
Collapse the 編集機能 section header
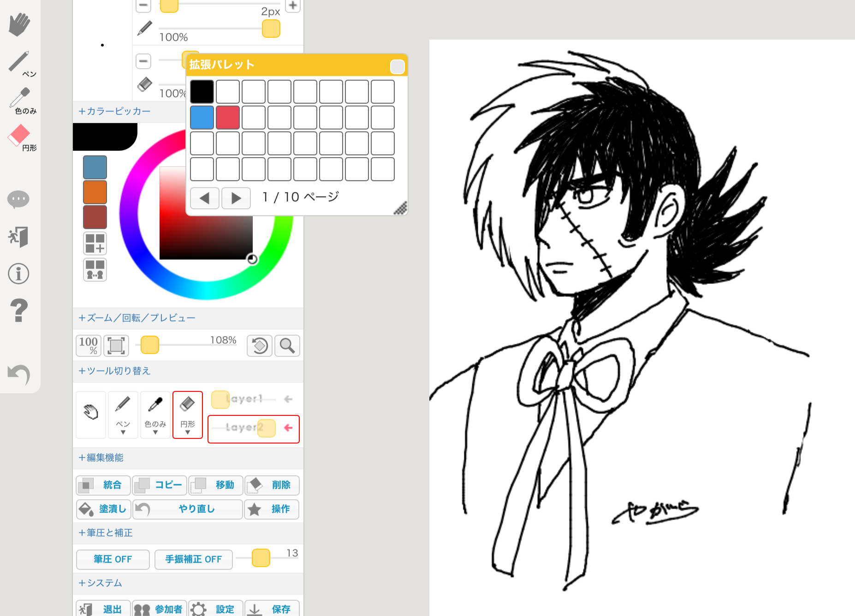(101, 457)
